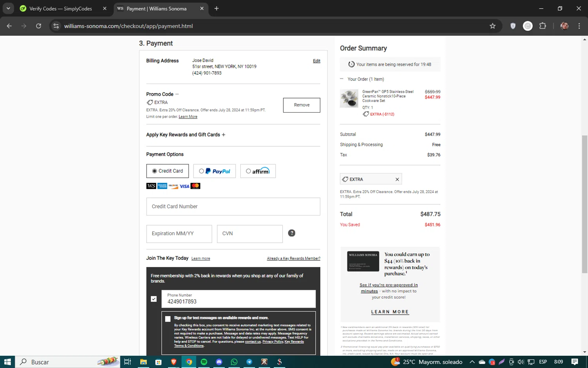588x368 pixels.
Task: Click the Buscar taskbar search box
Action: click(67, 362)
